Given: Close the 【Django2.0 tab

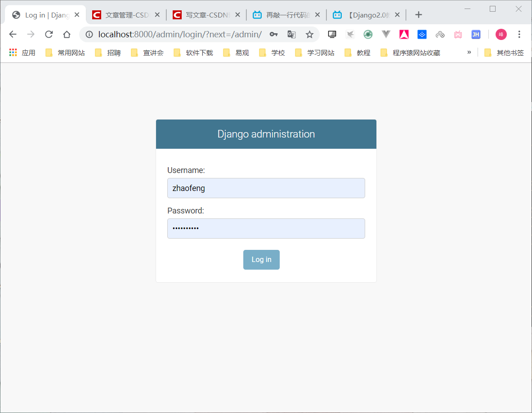Looking at the screenshot, I should point(397,15).
